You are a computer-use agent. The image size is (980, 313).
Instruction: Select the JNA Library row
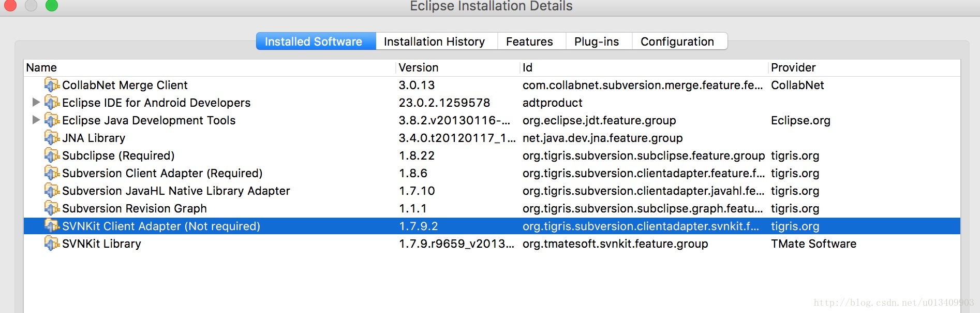[492, 138]
